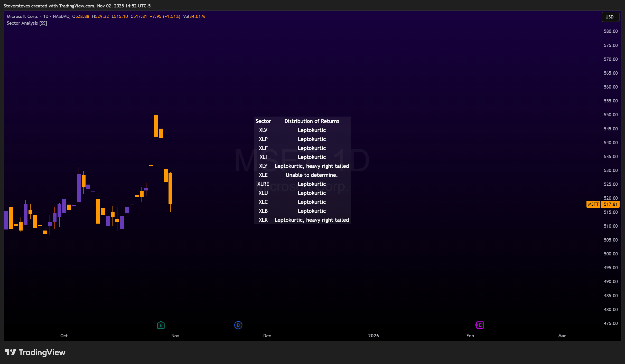Click the XLE sector cell
The height and width of the screenshot is (364, 625).
[263, 175]
